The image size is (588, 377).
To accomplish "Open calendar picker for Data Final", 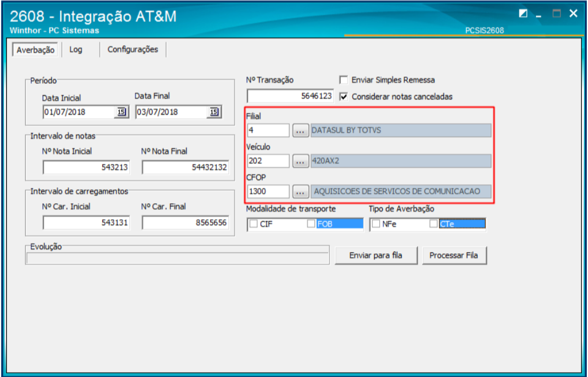I will (x=214, y=112).
